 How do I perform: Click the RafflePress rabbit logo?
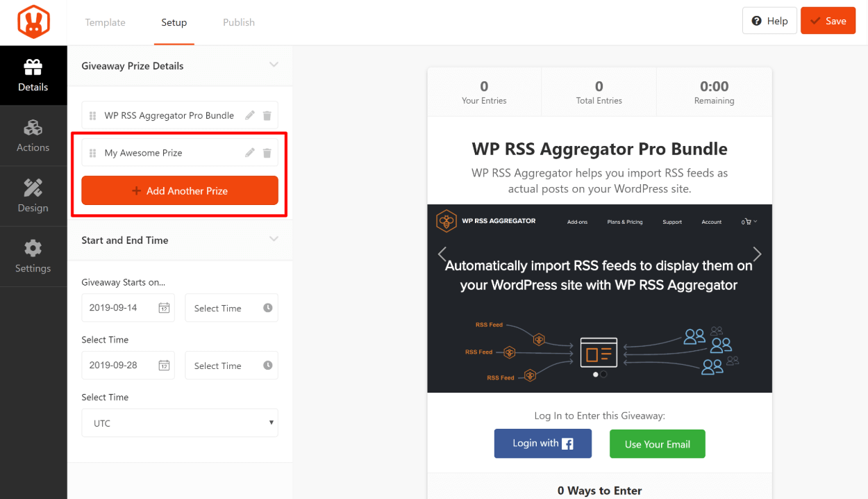[x=33, y=22]
